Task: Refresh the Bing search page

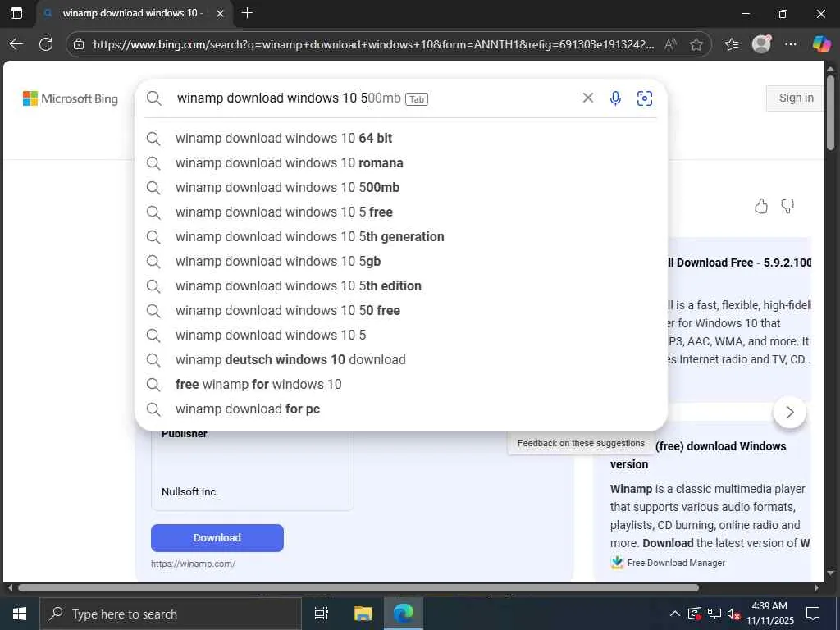Action: click(x=46, y=44)
